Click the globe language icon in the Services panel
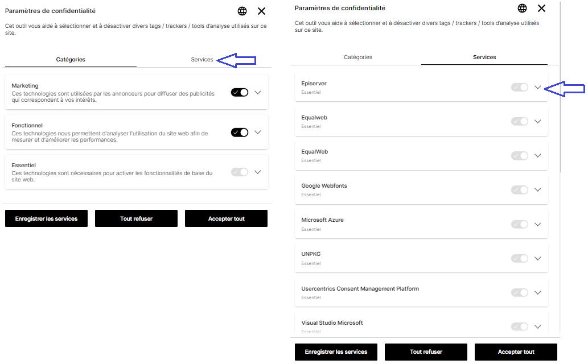 (x=522, y=8)
